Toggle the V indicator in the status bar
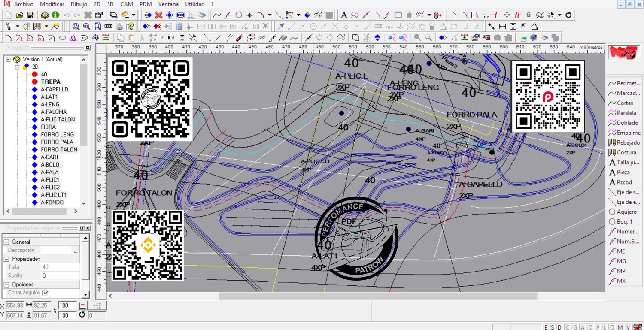This screenshot has height=330, width=644. (x=629, y=327)
